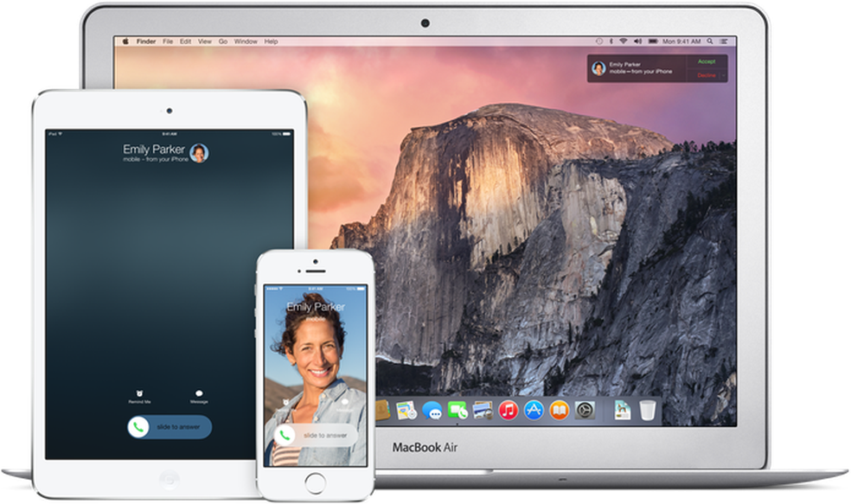Tap the Message icon on the iPad call screen
The image size is (851, 504).
[x=201, y=393]
